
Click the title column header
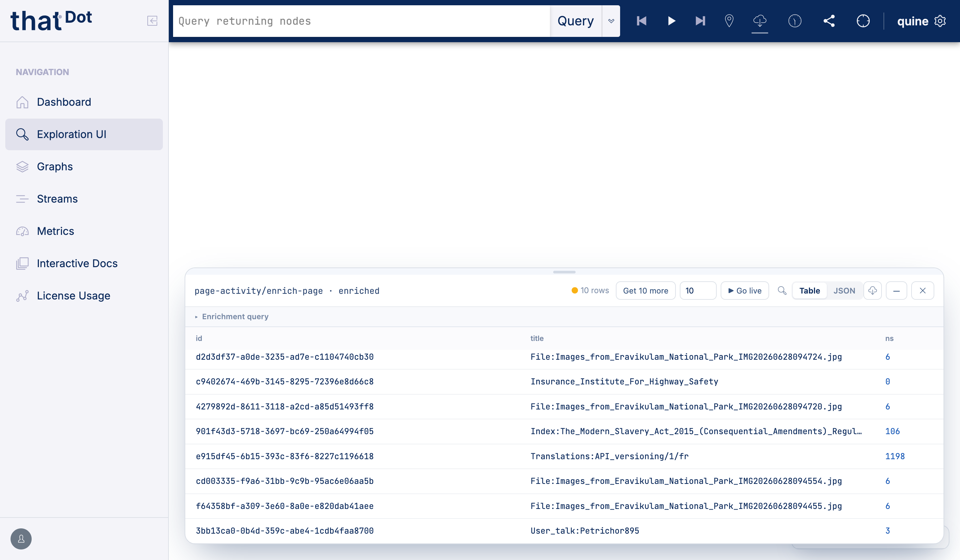coord(537,338)
